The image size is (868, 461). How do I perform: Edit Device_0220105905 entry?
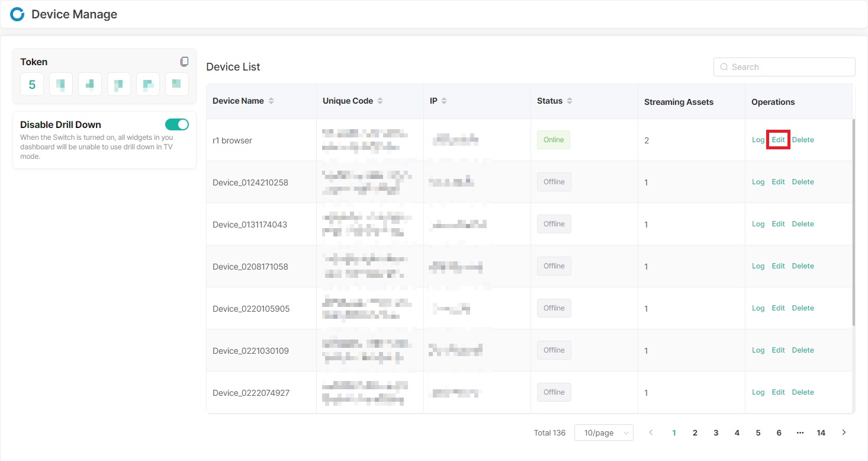pos(778,308)
